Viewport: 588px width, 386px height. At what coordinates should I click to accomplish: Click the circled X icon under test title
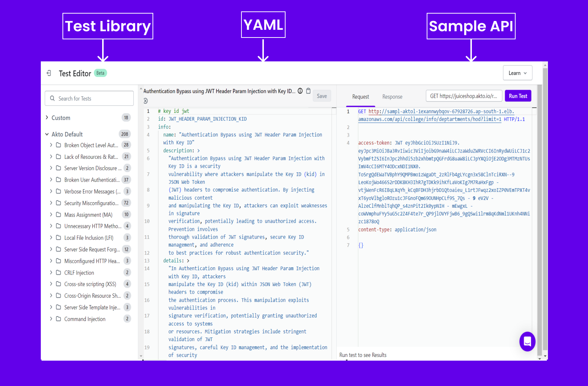(x=146, y=101)
